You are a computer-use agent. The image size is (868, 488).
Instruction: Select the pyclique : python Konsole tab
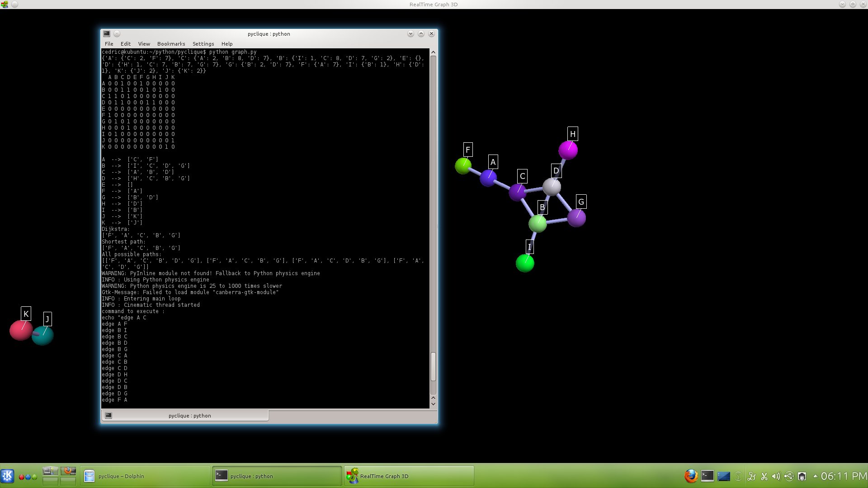(x=185, y=416)
